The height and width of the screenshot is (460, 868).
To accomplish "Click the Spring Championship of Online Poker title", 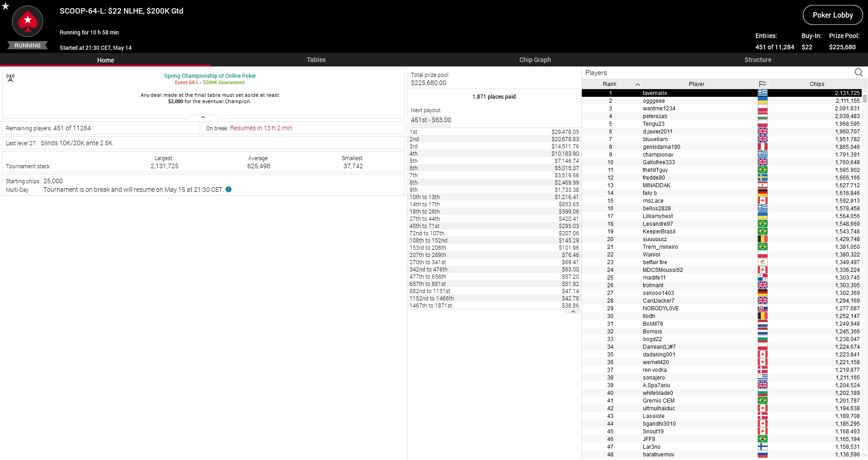I will click(x=210, y=76).
